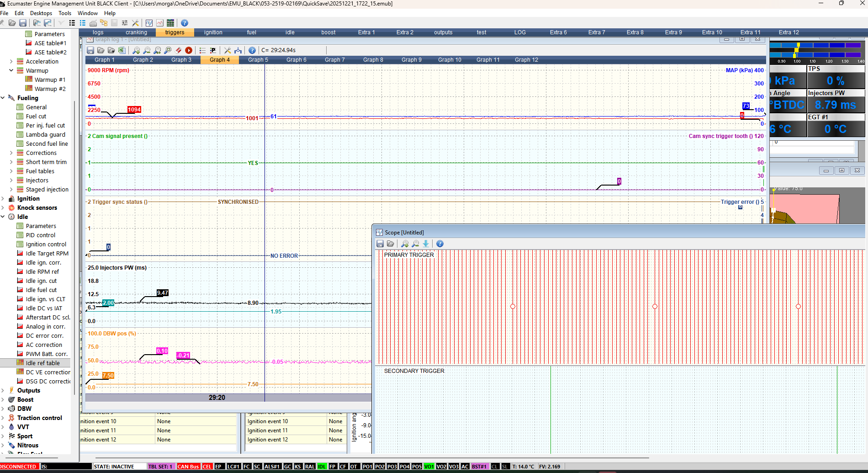868x473 pixels.
Task: Export graph log to Excel icon
Action: (122, 50)
